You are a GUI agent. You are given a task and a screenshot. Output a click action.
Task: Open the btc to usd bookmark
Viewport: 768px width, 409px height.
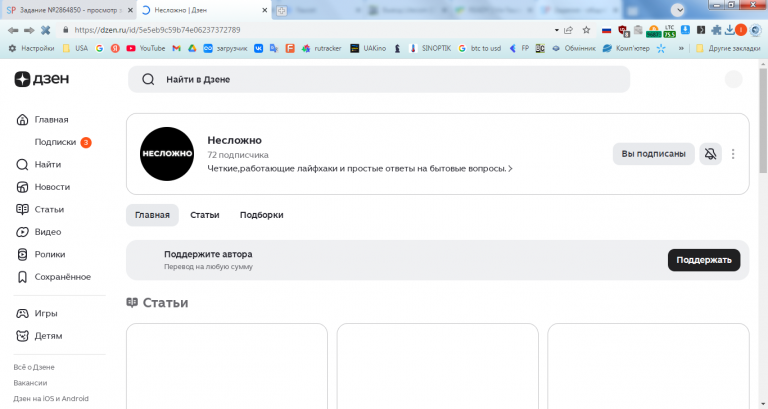[480, 48]
